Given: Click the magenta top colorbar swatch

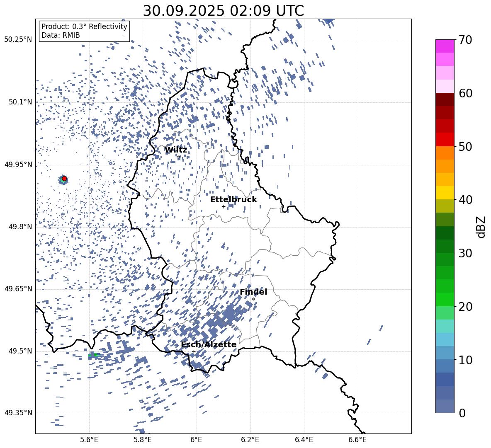Looking at the screenshot, I should [x=445, y=46].
